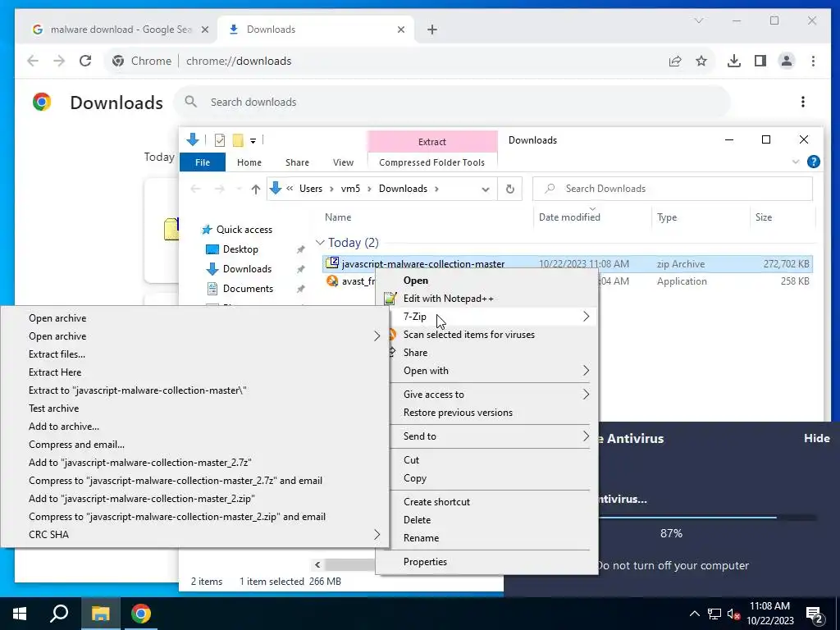
Task: Close the malware download Google Search tab
Action: tap(204, 30)
